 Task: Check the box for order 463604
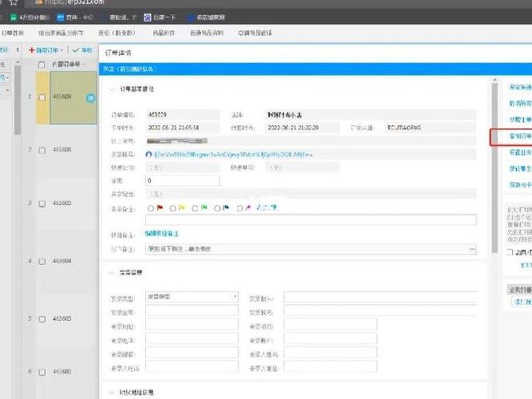coord(42,261)
